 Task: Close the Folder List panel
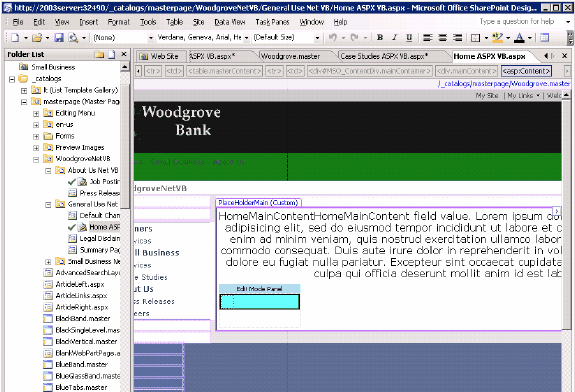[x=124, y=54]
